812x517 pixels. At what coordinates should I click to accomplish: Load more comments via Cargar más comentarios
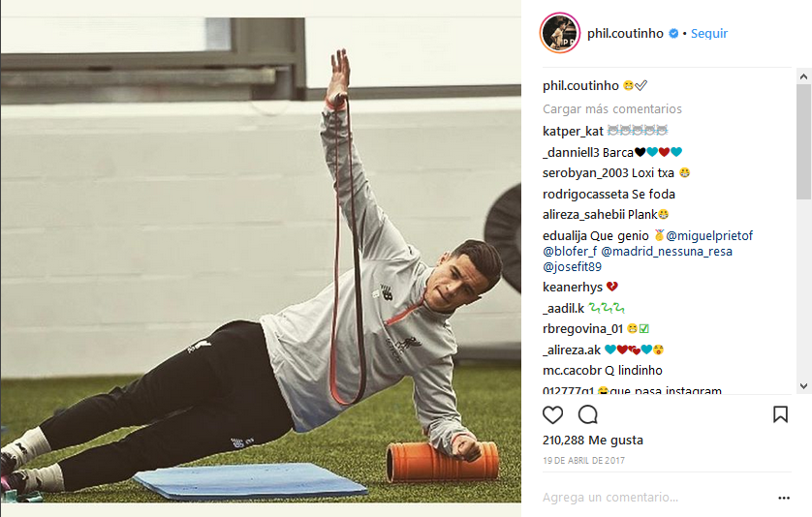(612, 109)
